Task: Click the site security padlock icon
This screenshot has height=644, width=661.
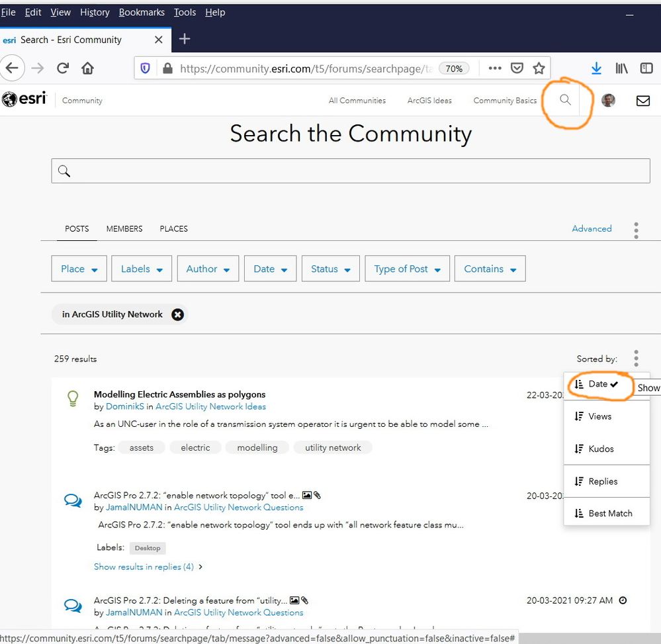Action: pos(167,68)
